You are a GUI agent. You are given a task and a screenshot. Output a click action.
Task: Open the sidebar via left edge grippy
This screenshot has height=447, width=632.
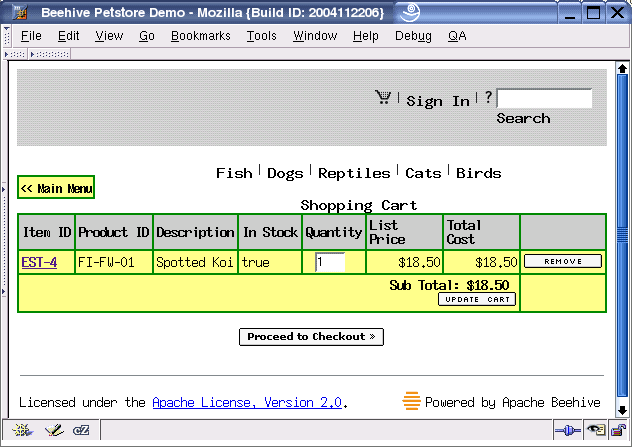pyautogui.click(x=4, y=240)
